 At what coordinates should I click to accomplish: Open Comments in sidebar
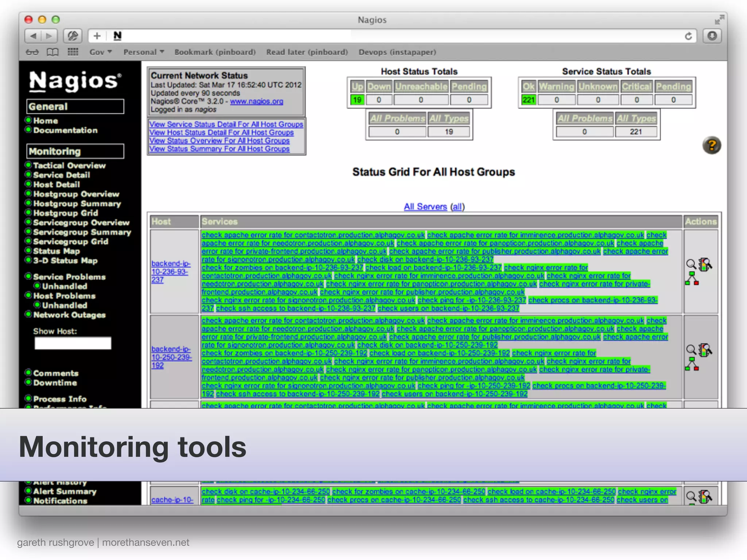[x=56, y=373]
